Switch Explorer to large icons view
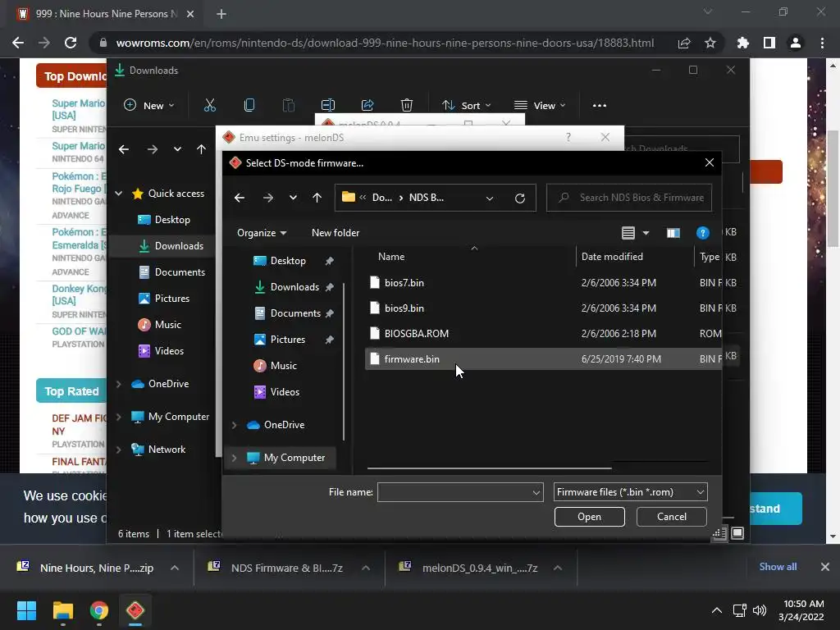 (737, 533)
